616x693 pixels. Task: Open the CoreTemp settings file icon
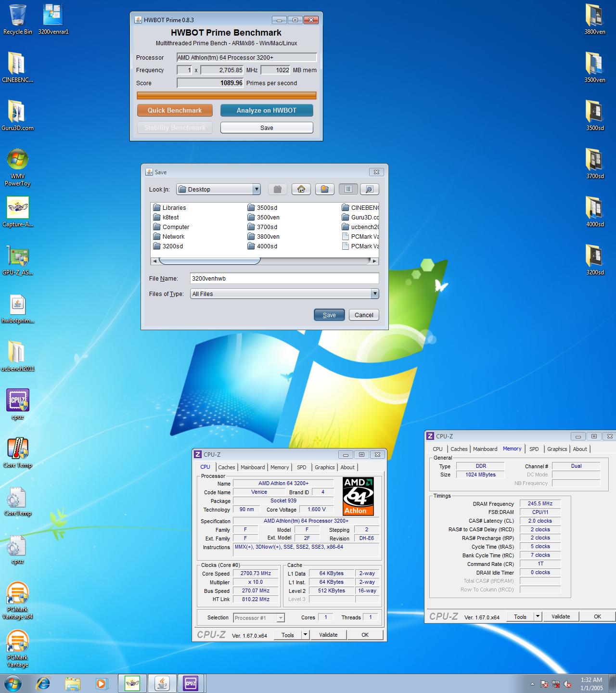pos(17,500)
